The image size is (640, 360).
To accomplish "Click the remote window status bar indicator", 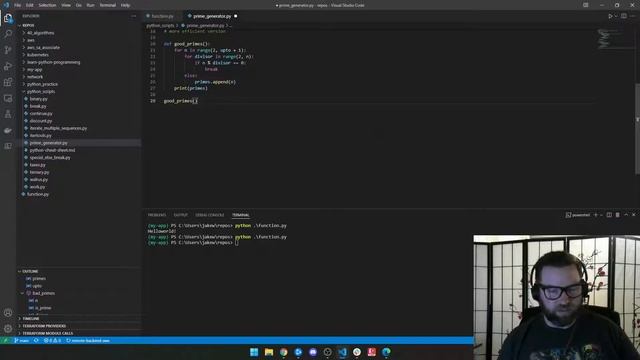I will pos(5,340).
